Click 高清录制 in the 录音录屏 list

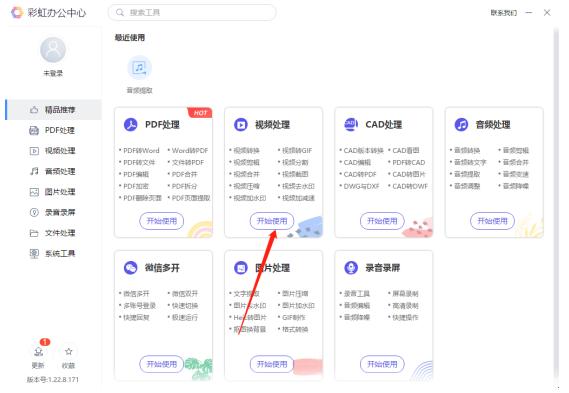click(x=405, y=306)
